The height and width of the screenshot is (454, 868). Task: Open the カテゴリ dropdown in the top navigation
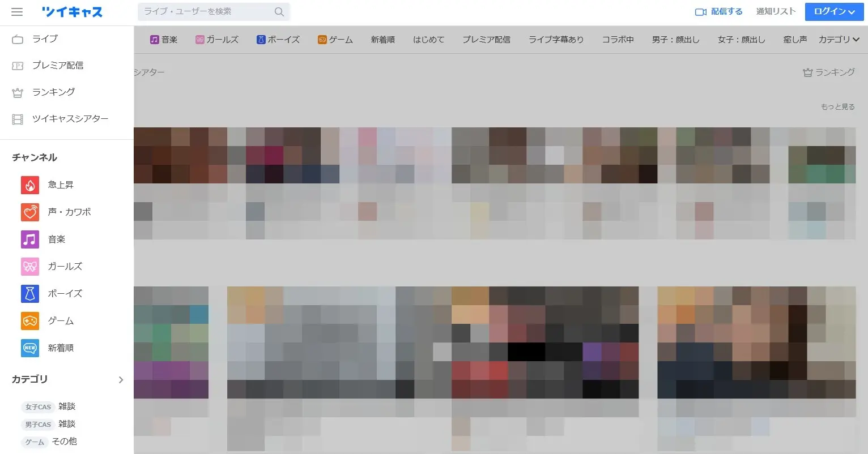[x=839, y=40]
